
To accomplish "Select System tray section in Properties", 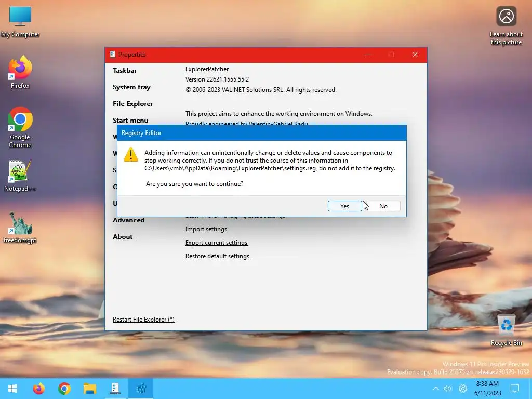I will coord(131,87).
